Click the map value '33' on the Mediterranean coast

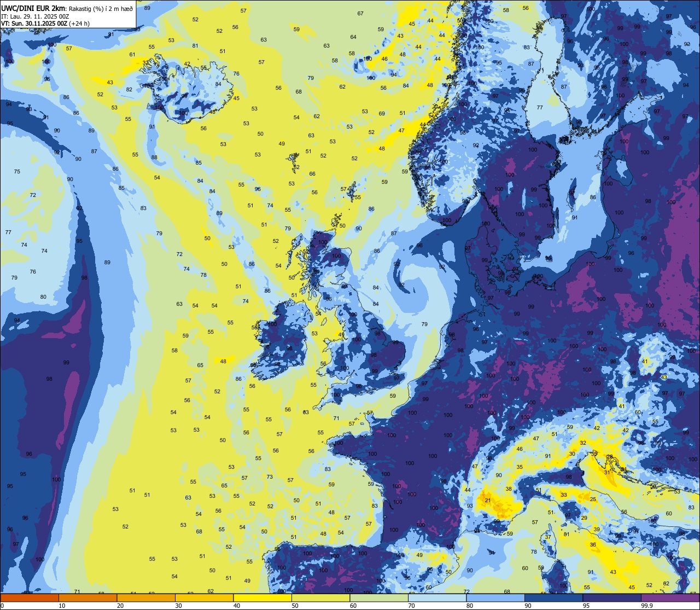564,495
